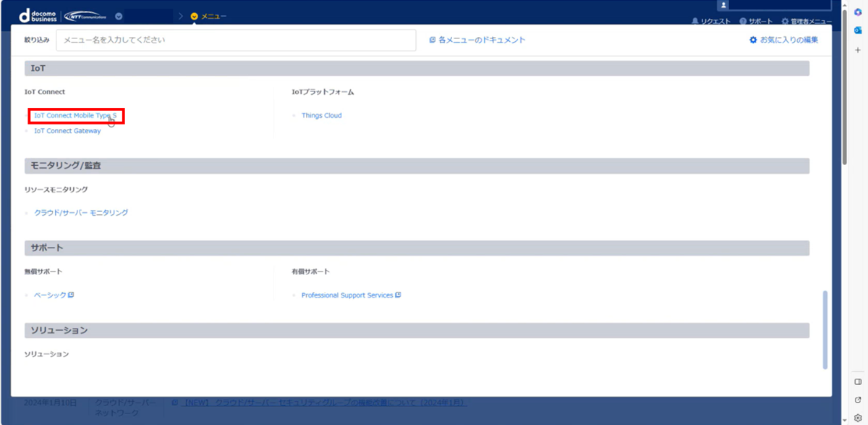Open Professional Support Services link
The width and height of the screenshot is (868, 425).
(347, 295)
